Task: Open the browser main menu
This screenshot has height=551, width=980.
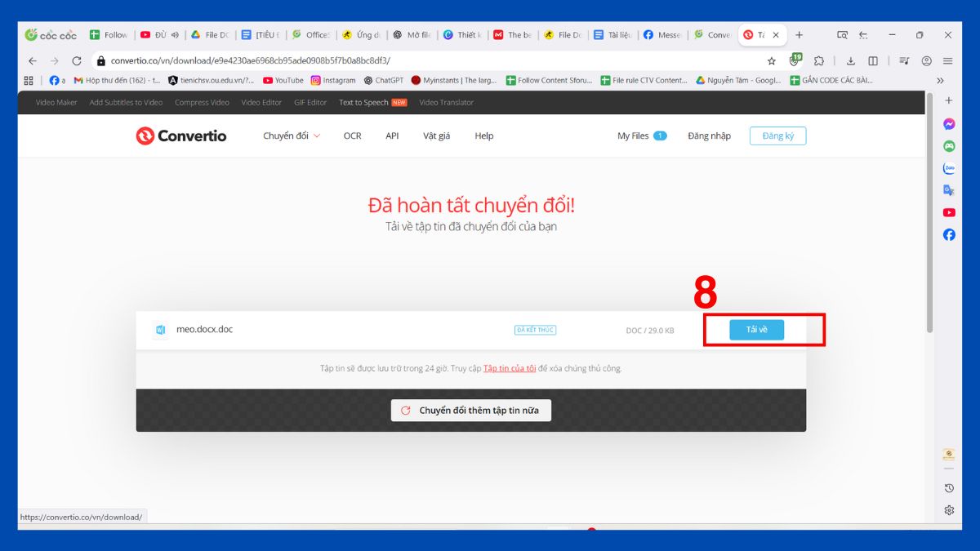Action: [948, 60]
